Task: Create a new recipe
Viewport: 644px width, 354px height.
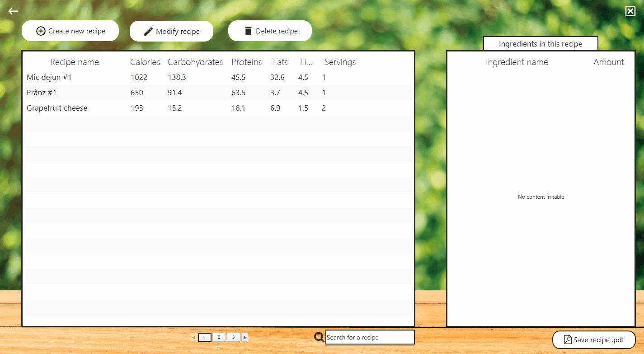Action: point(70,31)
